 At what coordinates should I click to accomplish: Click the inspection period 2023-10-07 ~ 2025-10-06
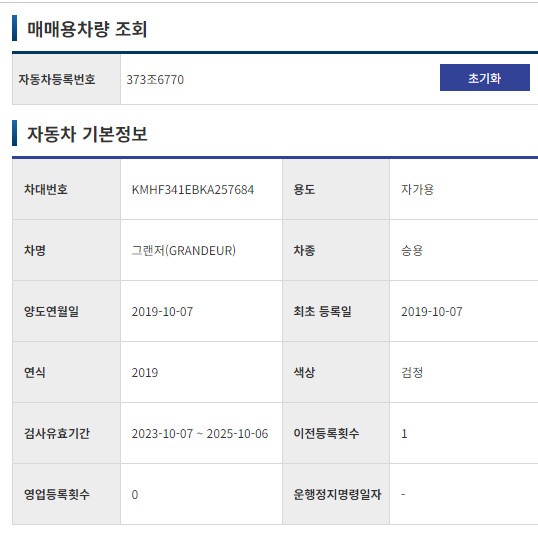pyautogui.click(x=200, y=434)
